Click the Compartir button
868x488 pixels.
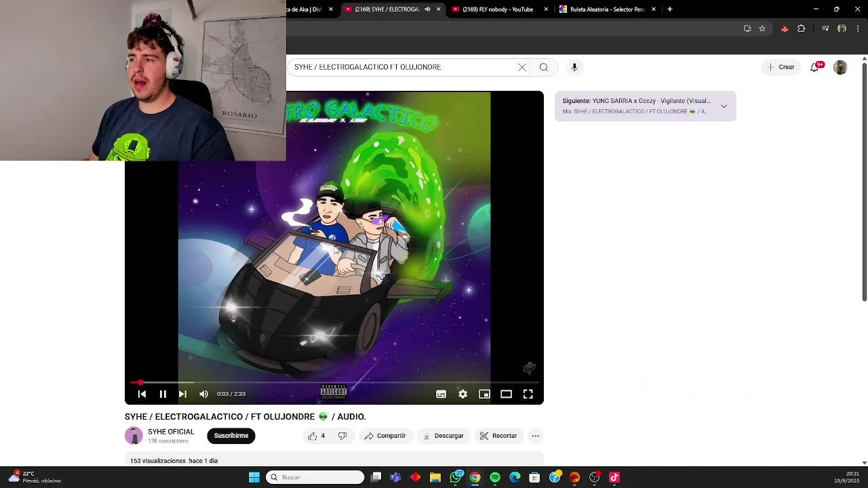[x=385, y=436]
